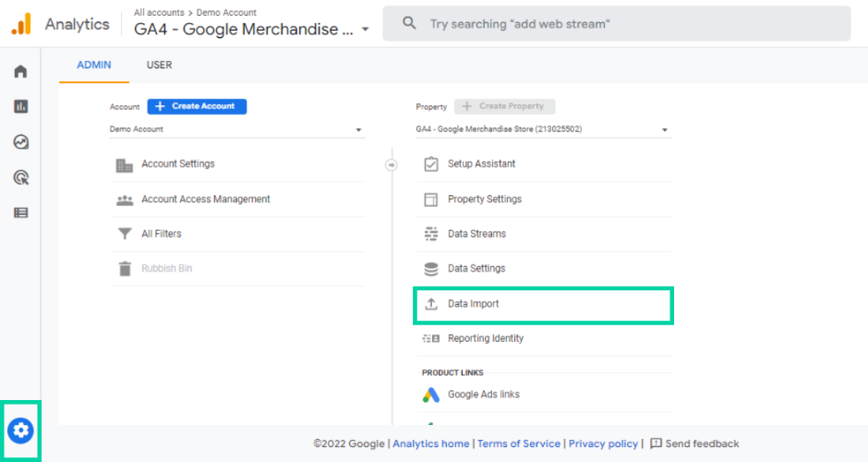The image size is (868, 462).
Task: Expand the GA4 property selector dropdown
Action: [543, 130]
